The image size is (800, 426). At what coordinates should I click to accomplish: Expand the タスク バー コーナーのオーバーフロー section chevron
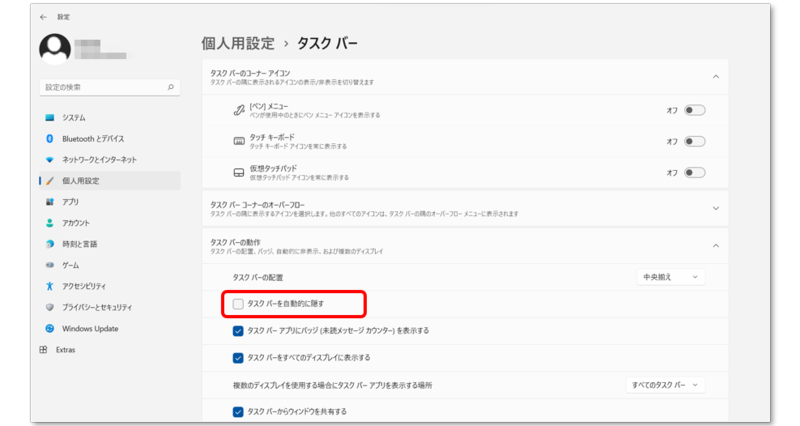[716, 208]
